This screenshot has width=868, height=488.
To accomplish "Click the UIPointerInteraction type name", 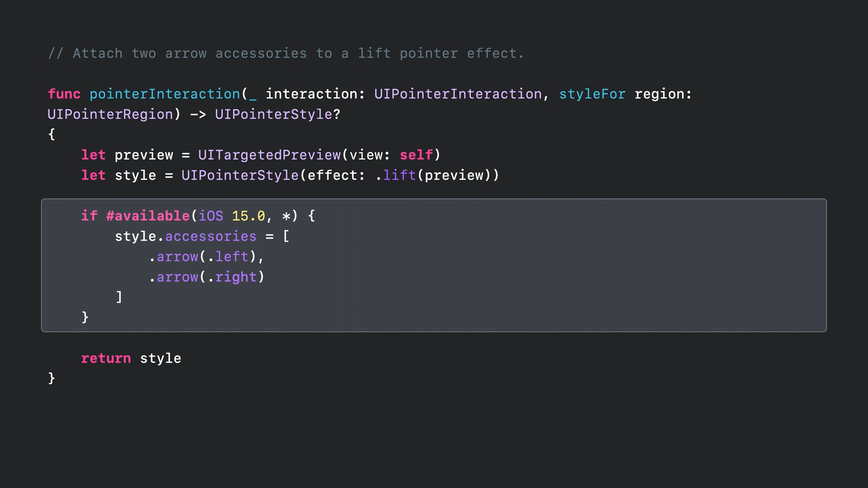I will pos(458,94).
